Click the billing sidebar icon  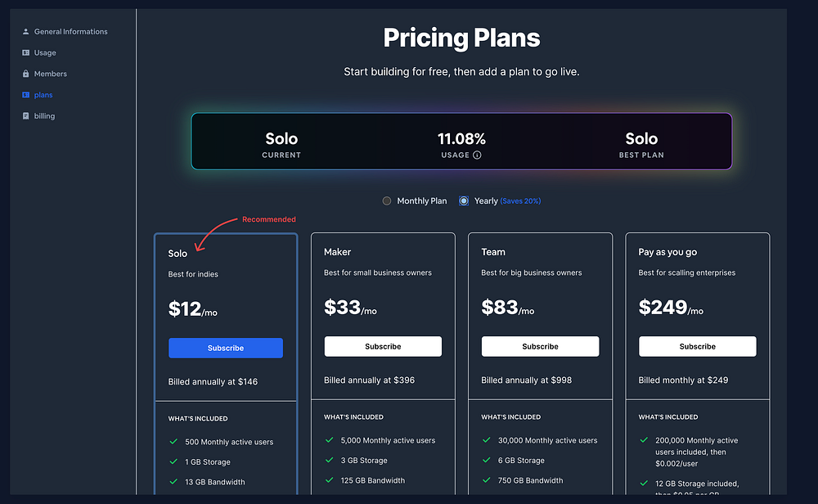(x=25, y=117)
